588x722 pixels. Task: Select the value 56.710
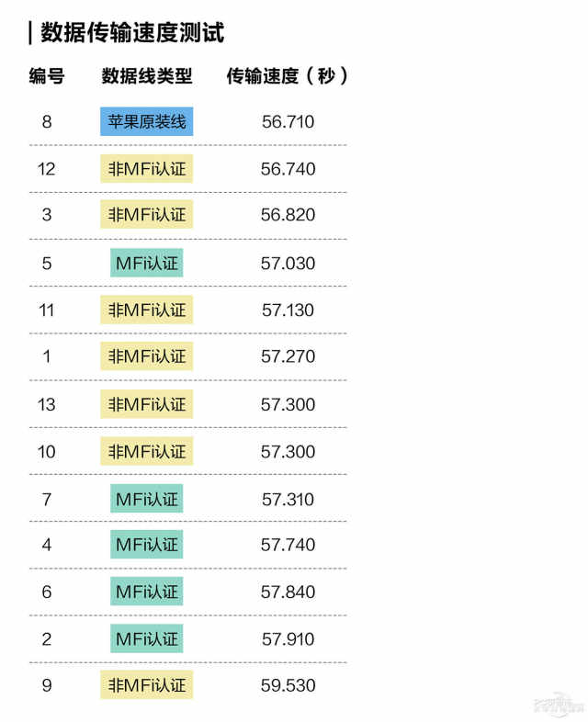tap(288, 122)
